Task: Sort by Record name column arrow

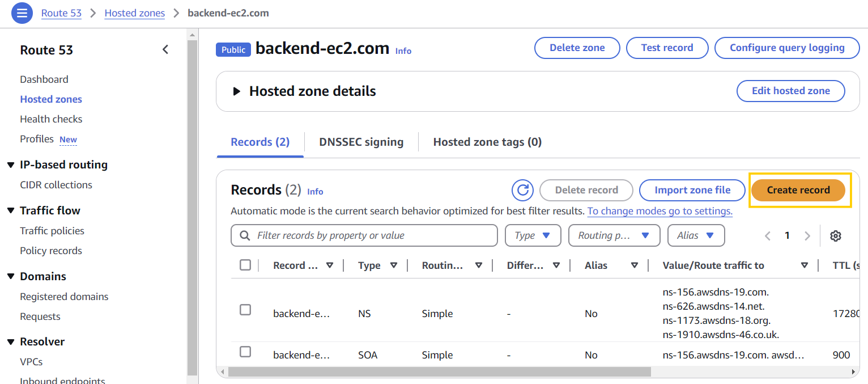Action: coord(330,265)
